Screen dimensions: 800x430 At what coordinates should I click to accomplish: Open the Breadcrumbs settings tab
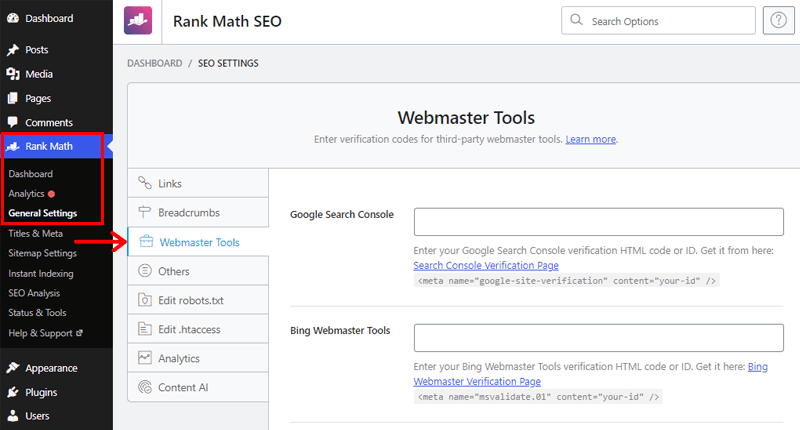[198, 212]
